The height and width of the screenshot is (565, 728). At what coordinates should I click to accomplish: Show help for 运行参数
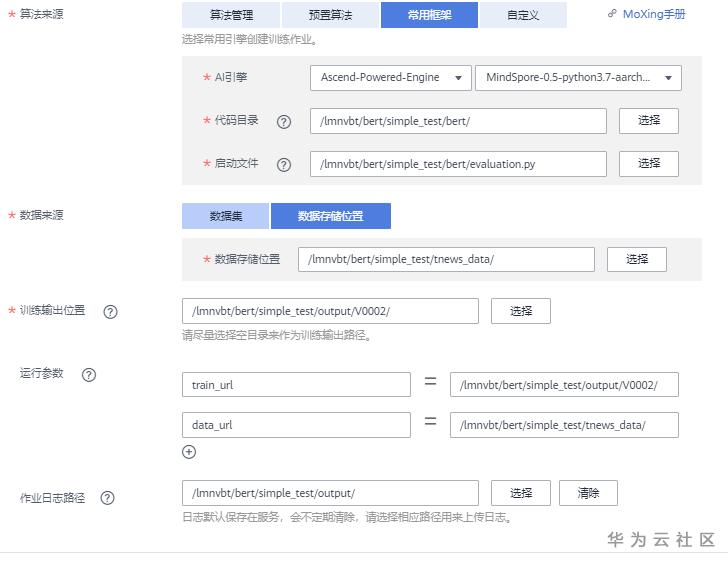pyautogui.click(x=89, y=375)
